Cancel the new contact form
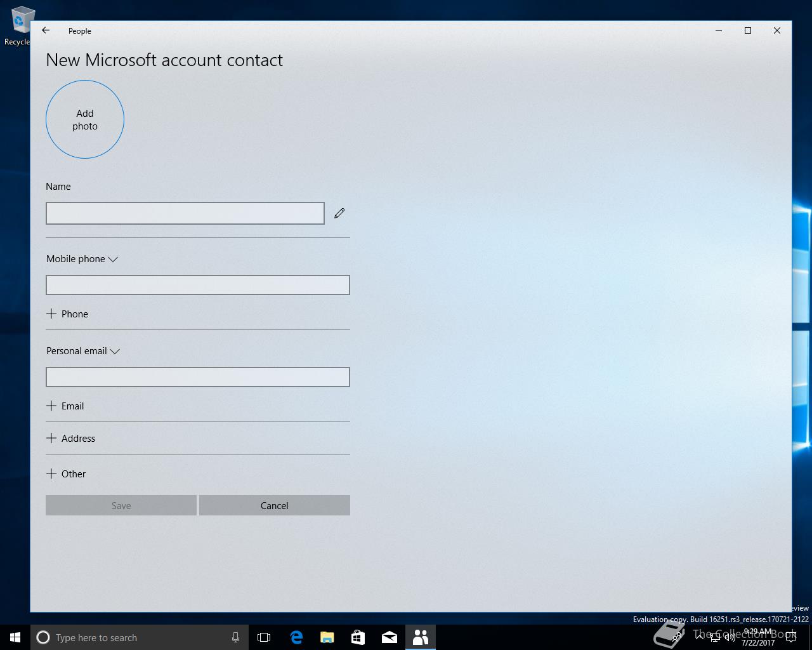Viewport: 812px width, 650px height. (x=275, y=505)
